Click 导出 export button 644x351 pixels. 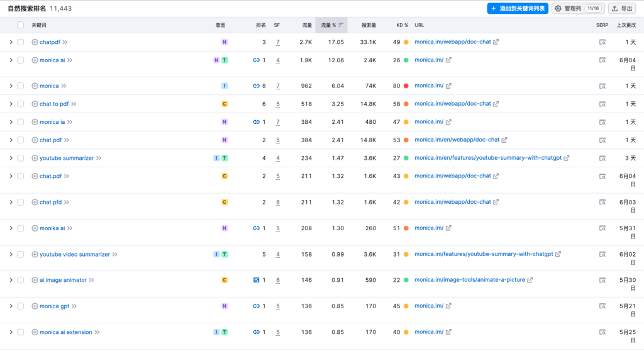[622, 8]
